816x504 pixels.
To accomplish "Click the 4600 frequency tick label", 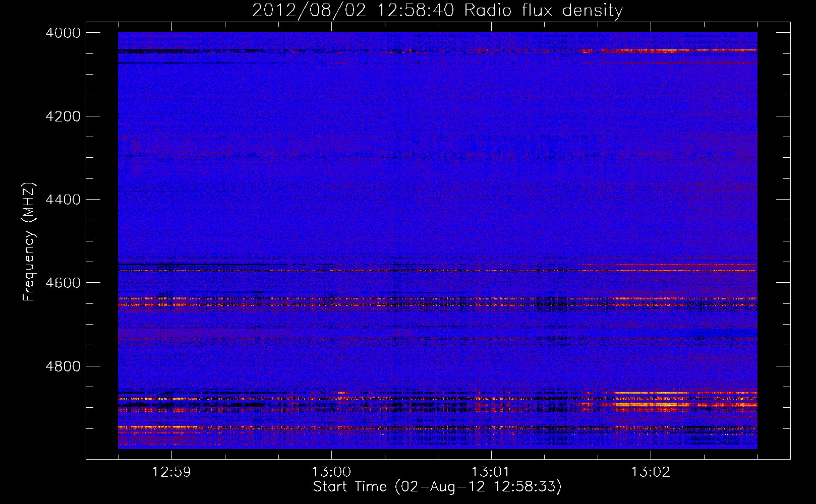I will pos(63,283).
